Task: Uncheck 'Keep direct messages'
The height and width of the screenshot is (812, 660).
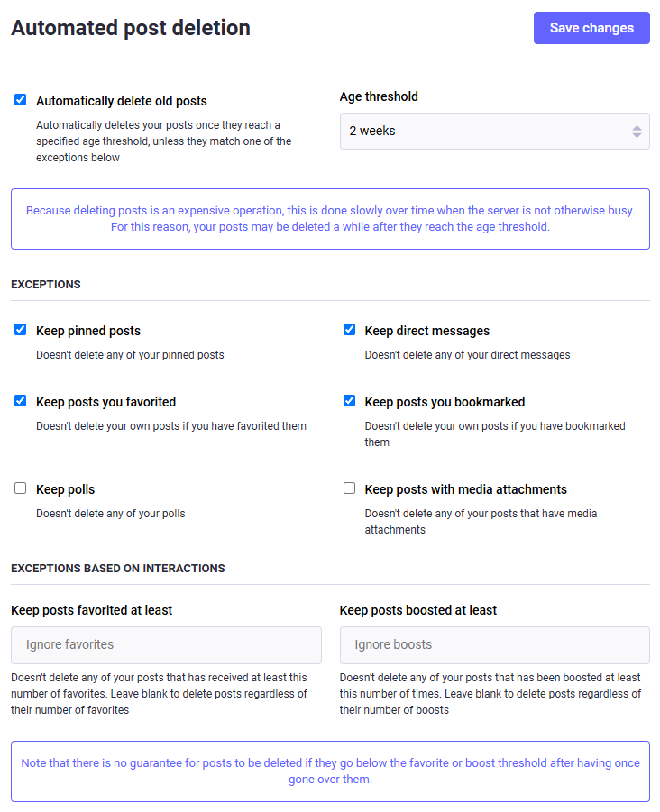Action: click(349, 330)
